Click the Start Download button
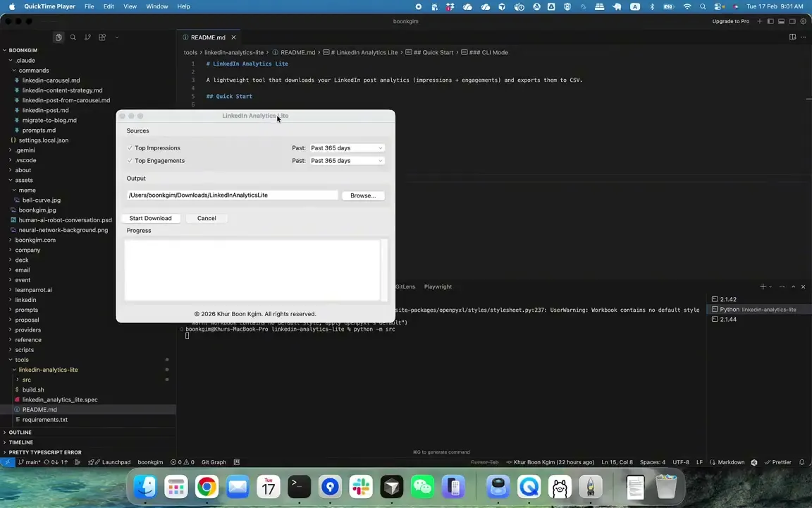 [150, 218]
